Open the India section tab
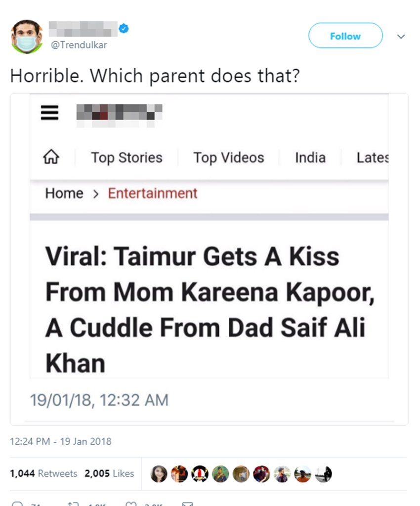The image size is (420, 506). 310,158
